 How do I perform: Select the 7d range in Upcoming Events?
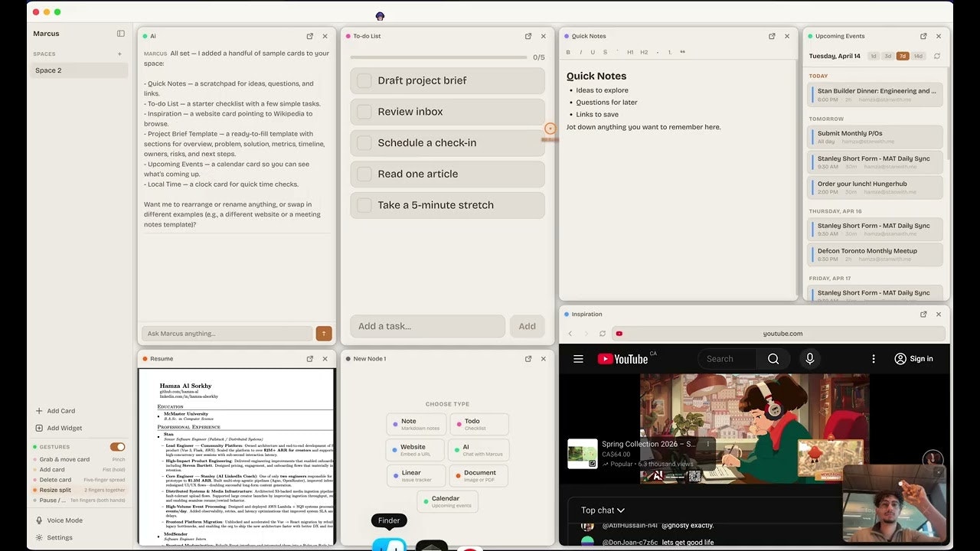(903, 56)
